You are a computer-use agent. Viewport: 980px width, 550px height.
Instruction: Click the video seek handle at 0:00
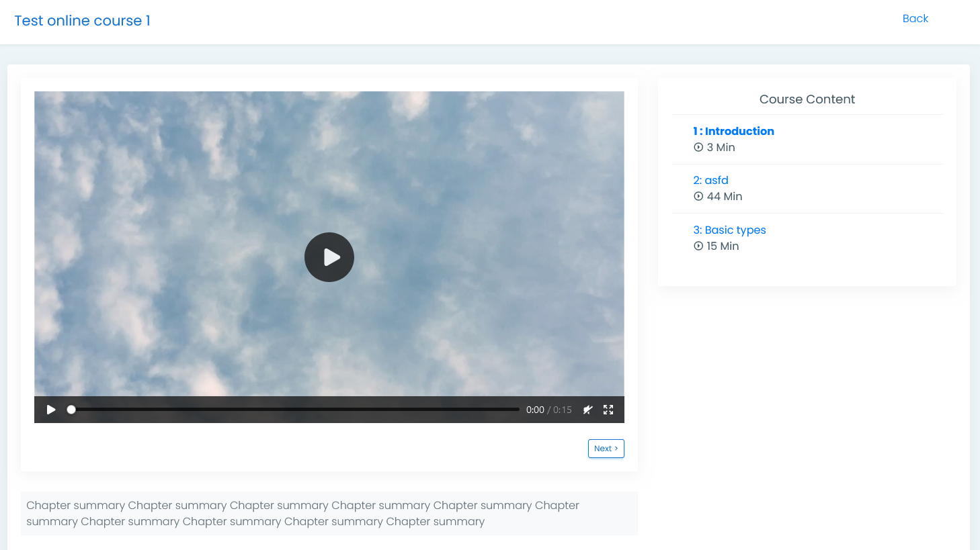click(71, 410)
